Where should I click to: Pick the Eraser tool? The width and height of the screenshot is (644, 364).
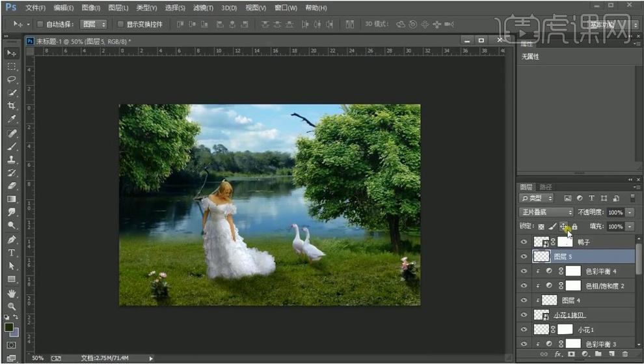point(12,186)
